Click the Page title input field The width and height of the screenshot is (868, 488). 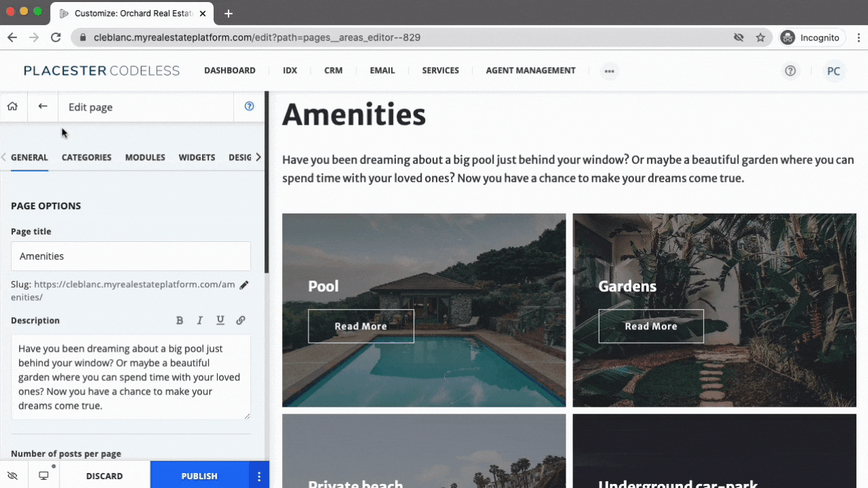[131, 256]
